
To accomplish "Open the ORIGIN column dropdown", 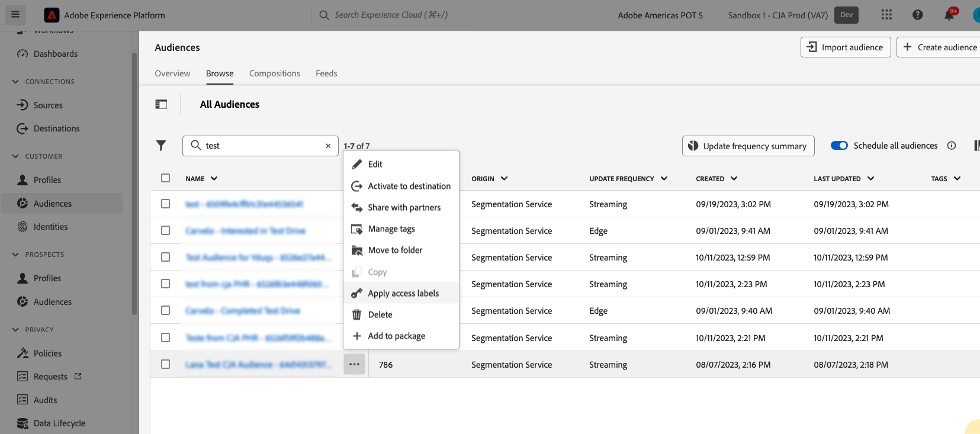I will pos(504,179).
